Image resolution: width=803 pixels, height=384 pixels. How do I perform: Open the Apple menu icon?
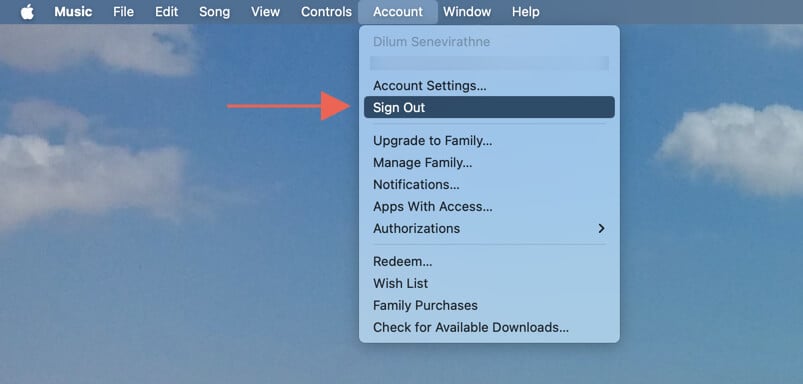tap(27, 12)
